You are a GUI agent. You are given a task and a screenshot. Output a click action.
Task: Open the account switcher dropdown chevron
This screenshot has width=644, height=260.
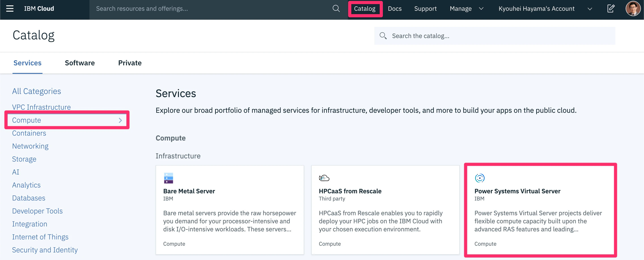tap(590, 9)
